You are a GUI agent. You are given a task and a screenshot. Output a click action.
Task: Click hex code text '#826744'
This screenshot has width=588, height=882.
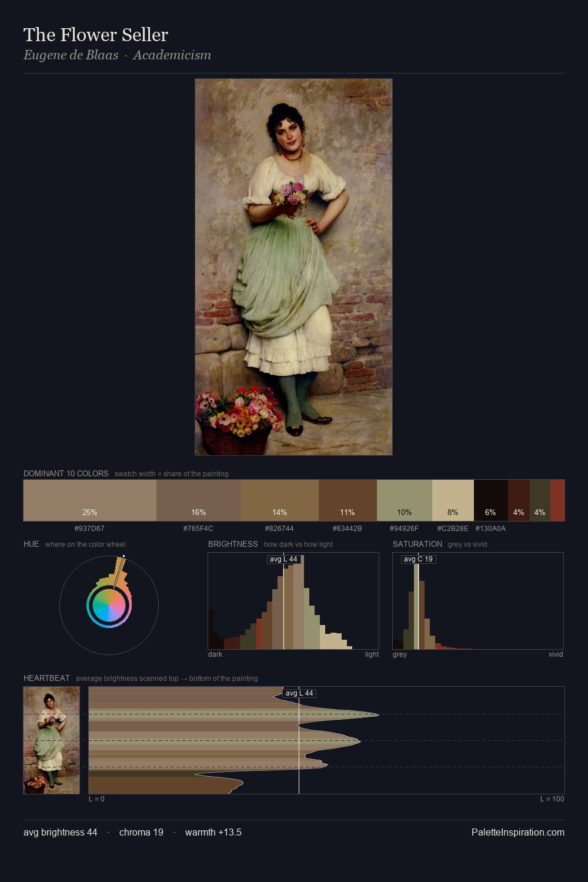pos(279,529)
